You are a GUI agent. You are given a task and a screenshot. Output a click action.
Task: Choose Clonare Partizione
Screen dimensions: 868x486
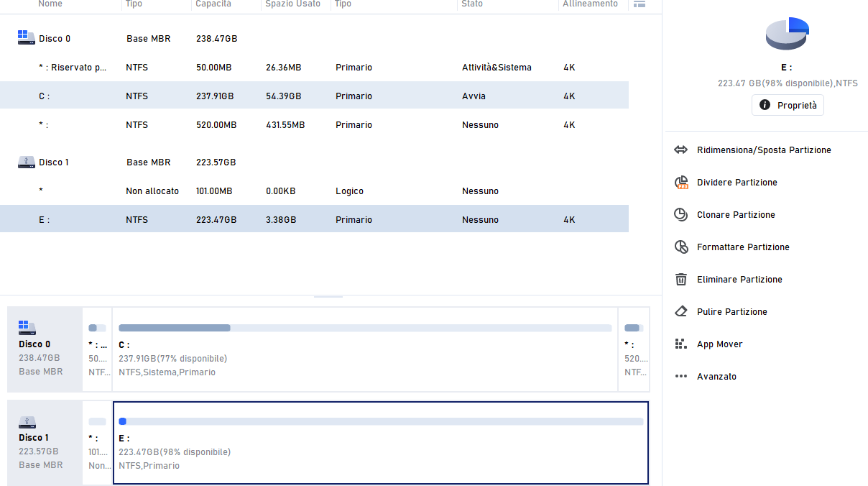736,215
